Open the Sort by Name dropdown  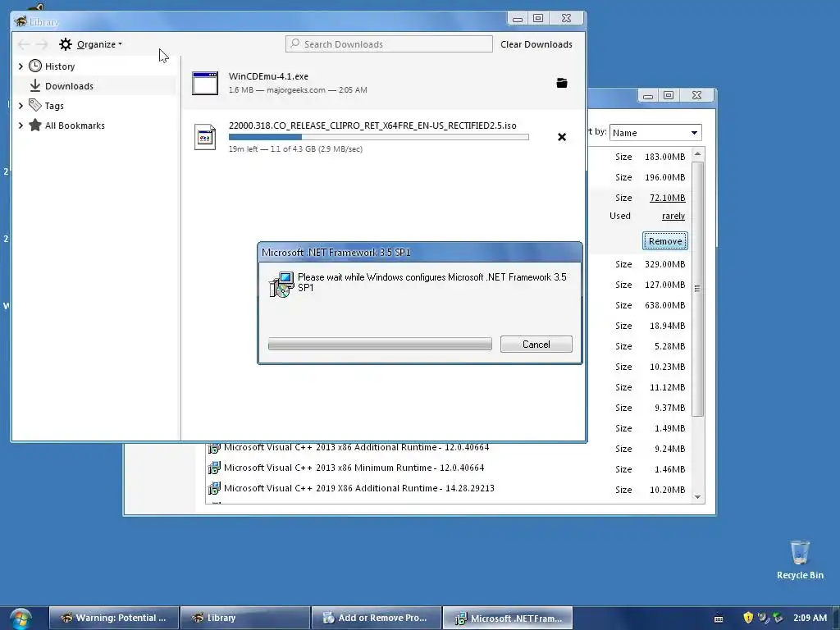[655, 133]
